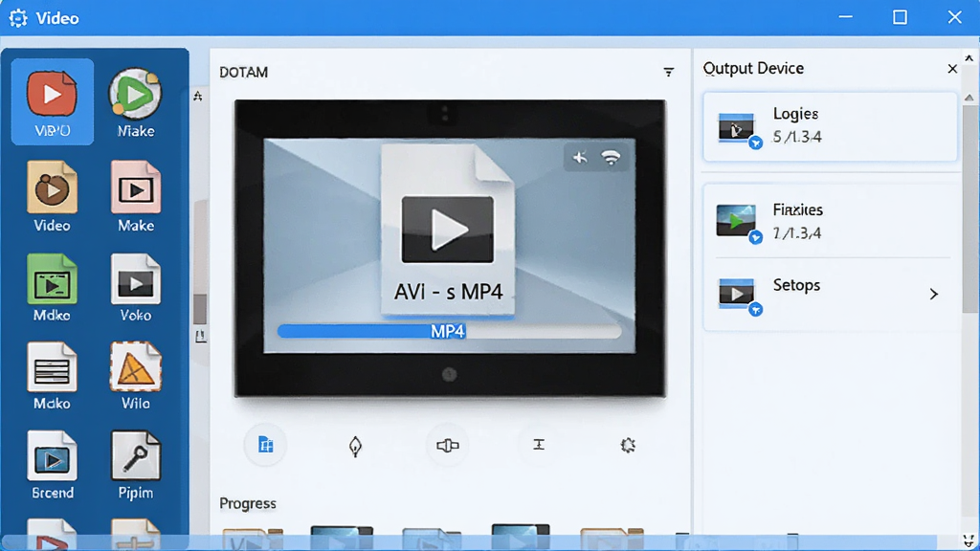Click the "Output Device" title
Image resolution: width=980 pixels, height=551 pixels.
click(753, 68)
